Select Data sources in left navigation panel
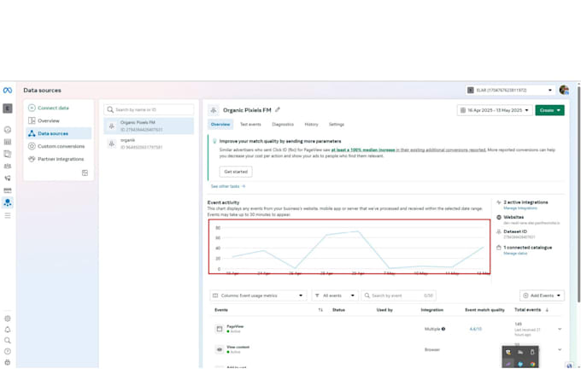 [x=59, y=133]
